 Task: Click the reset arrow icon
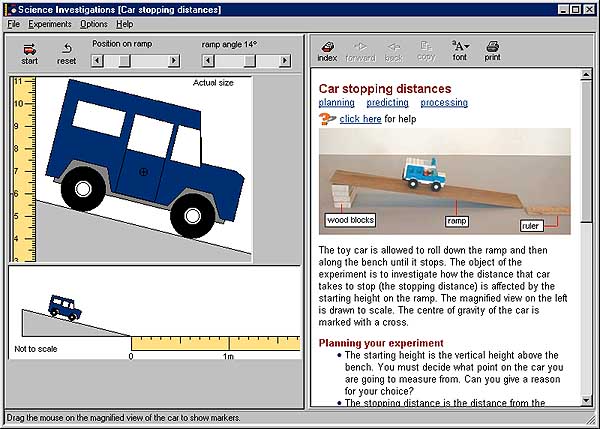pyautogui.click(x=67, y=48)
